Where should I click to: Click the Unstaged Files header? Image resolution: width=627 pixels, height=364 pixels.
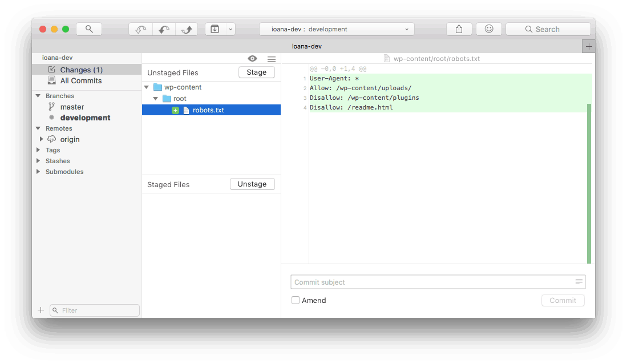[x=173, y=73]
